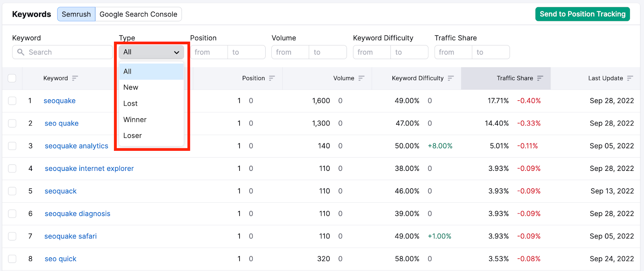The height and width of the screenshot is (271, 644).
Task: Toggle the select-all header checkbox
Action: [12, 78]
